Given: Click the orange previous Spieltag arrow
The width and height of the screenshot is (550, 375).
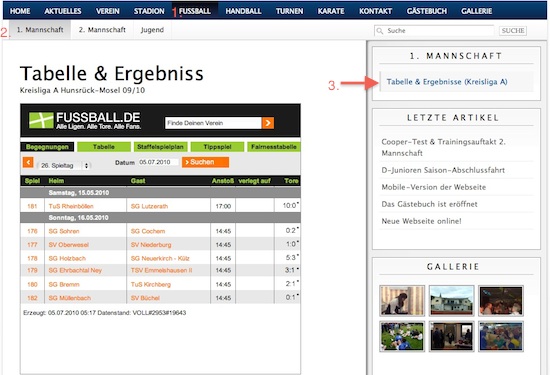Looking at the screenshot, I should coord(28,162).
